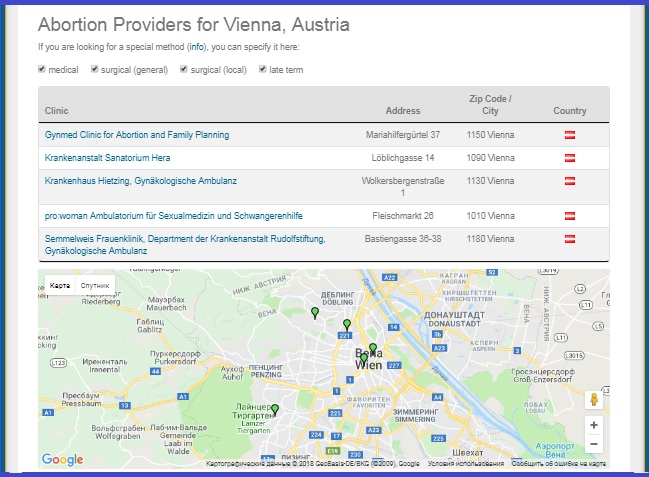Click the Google logo on map
The image size is (649, 477).
[62, 459]
